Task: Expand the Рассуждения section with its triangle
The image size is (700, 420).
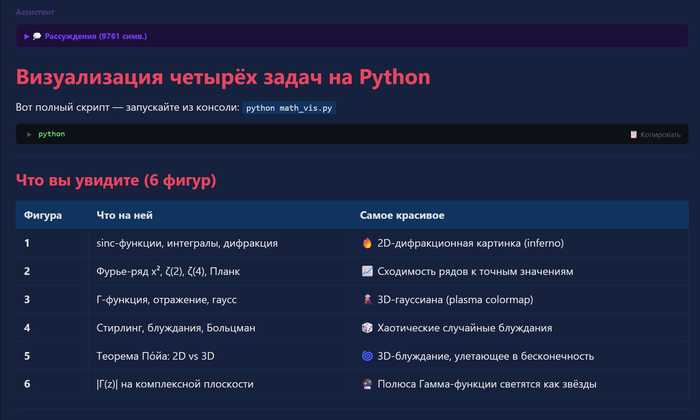Action: pos(27,36)
